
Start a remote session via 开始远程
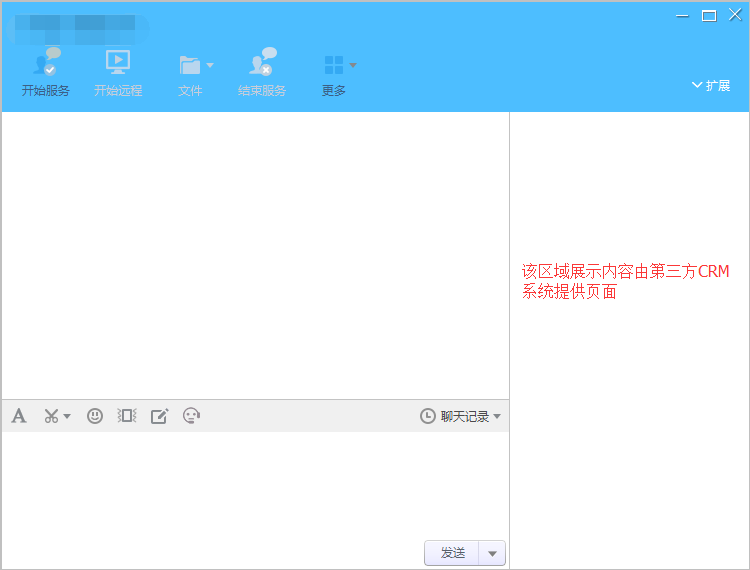coord(118,63)
